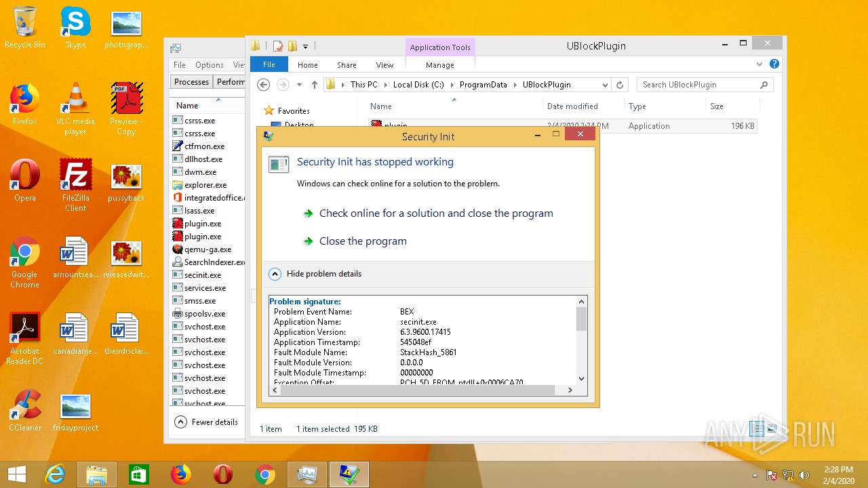Launch the CCleaner desktop shortcut
Image resolution: width=868 pixels, height=488 pixels.
coord(25,410)
